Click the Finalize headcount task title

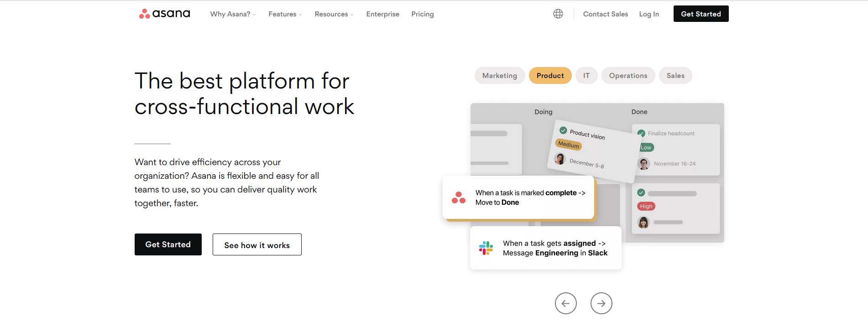tap(671, 134)
